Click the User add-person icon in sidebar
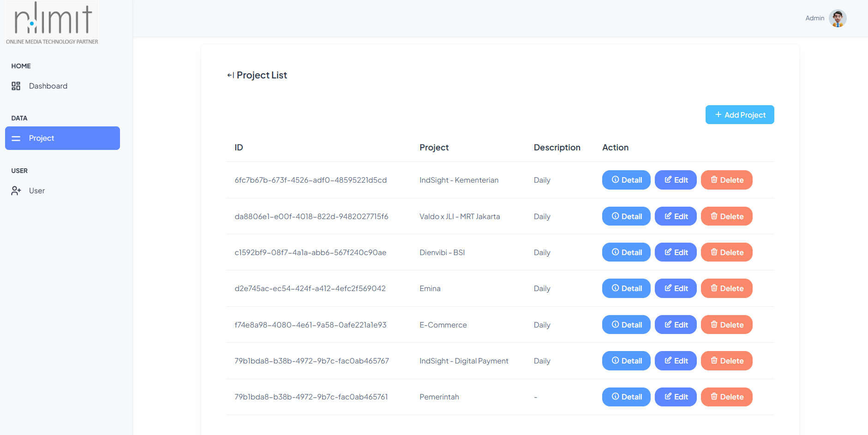Image resolution: width=868 pixels, height=435 pixels. click(x=16, y=191)
